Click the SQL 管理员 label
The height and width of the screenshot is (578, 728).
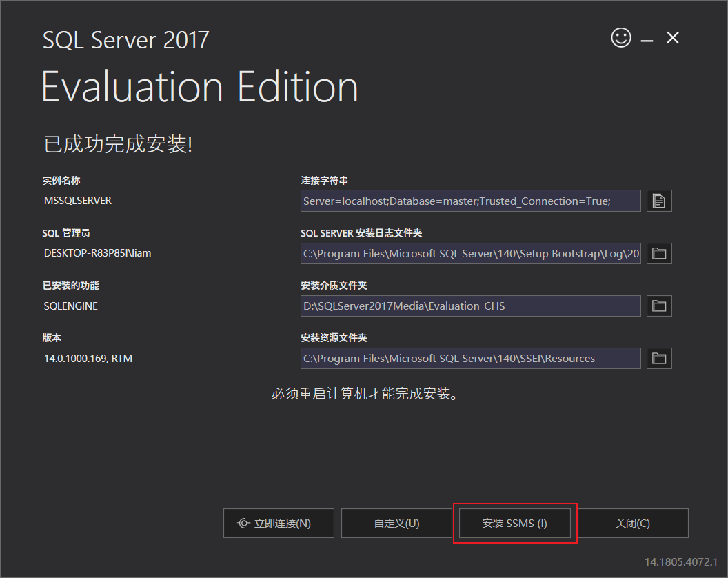click(x=66, y=232)
